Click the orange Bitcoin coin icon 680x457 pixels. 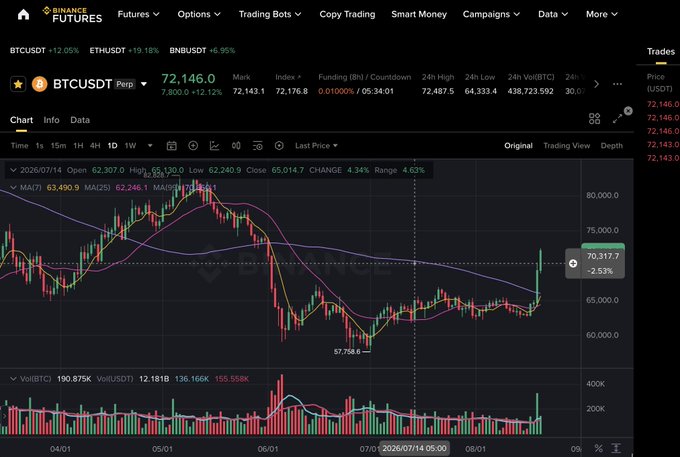[x=39, y=84]
